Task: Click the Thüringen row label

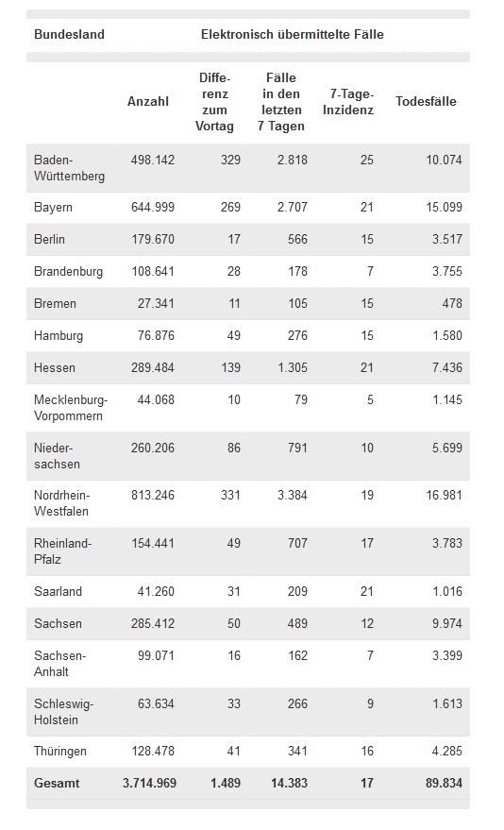Action: 60,751
